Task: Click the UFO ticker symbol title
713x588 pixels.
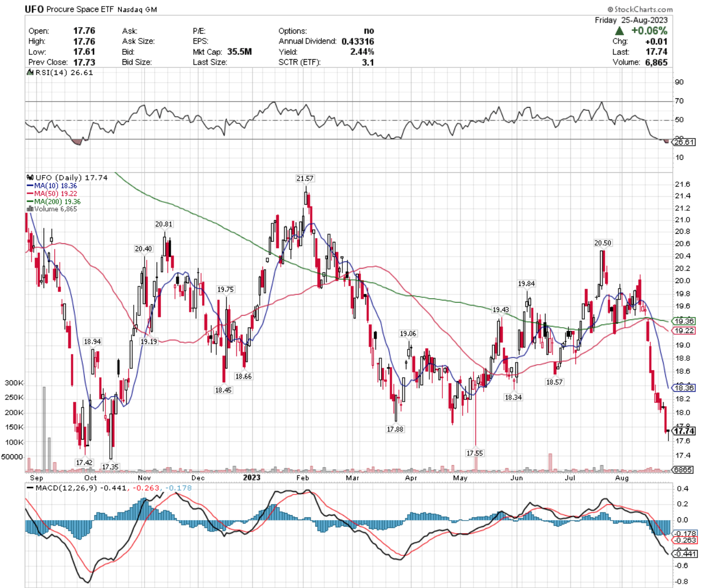Action: (x=34, y=9)
